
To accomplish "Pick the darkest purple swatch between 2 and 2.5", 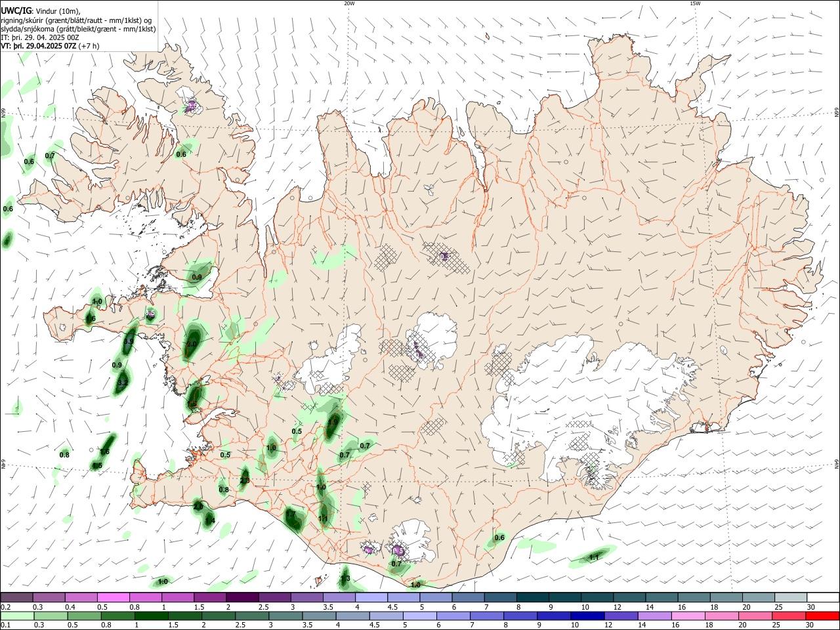I will tap(242, 597).
